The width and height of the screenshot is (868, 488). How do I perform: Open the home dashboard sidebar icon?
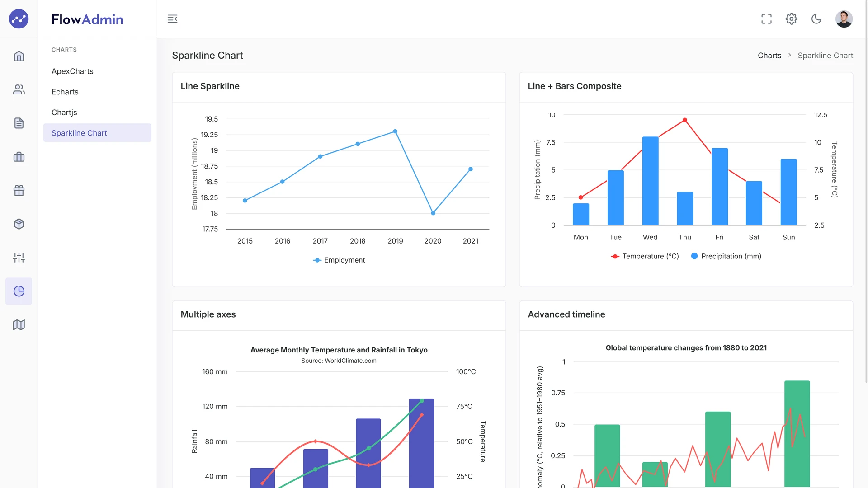coord(19,56)
